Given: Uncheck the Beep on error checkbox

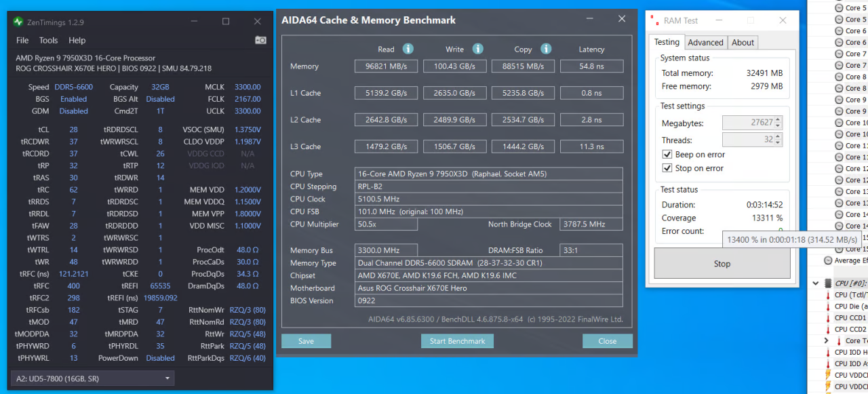Looking at the screenshot, I should click(667, 155).
